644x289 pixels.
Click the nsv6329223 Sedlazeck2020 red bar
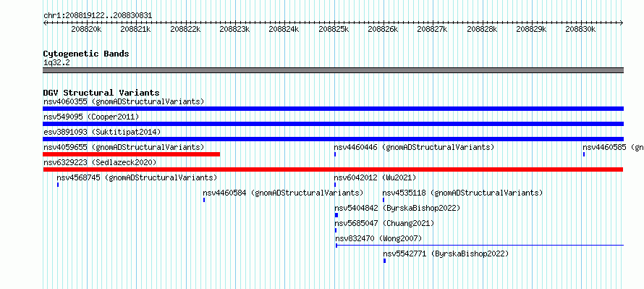point(333,169)
